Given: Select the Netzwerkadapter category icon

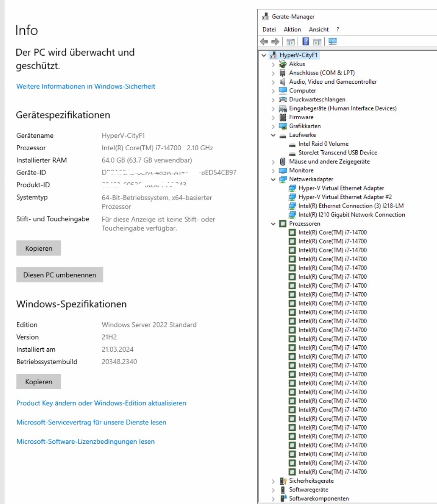Looking at the screenshot, I should pyautogui.click(x=283, y=179).
